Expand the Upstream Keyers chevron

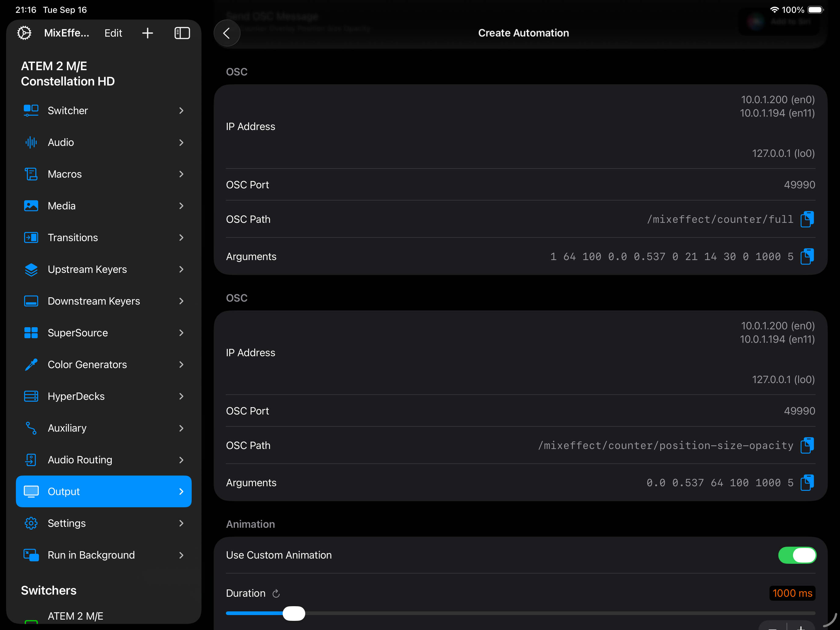[x=181, y=269]
